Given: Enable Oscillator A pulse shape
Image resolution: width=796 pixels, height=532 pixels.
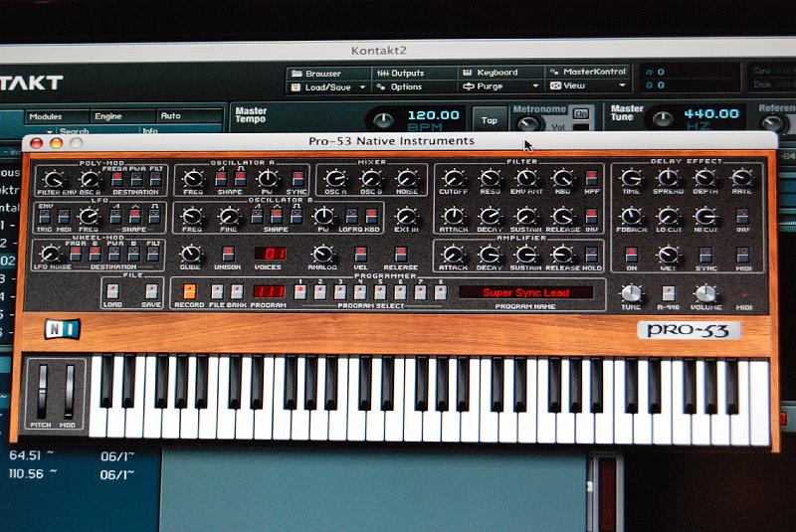Looking at the screenshot, I should point(240,179).
